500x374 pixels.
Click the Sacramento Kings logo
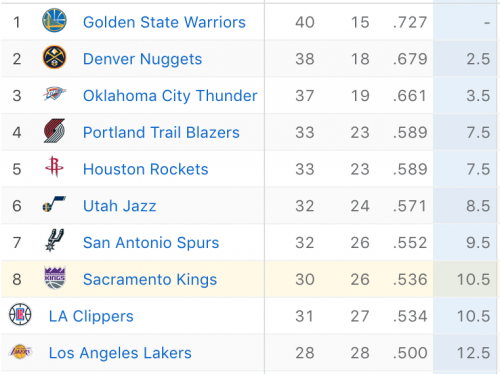coord(55,277)
